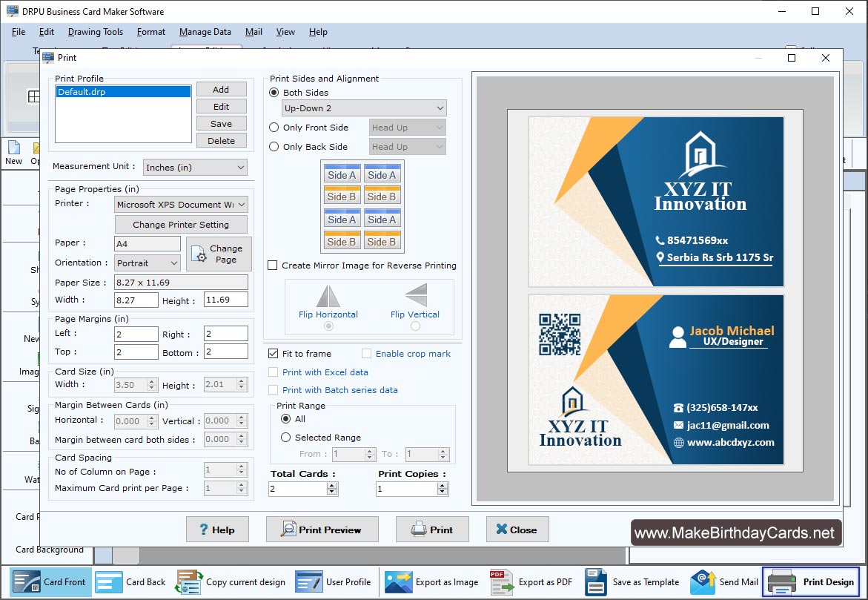Click the question mark Help icon
Viewport: 868px width, 600px height.
point(204,530)
